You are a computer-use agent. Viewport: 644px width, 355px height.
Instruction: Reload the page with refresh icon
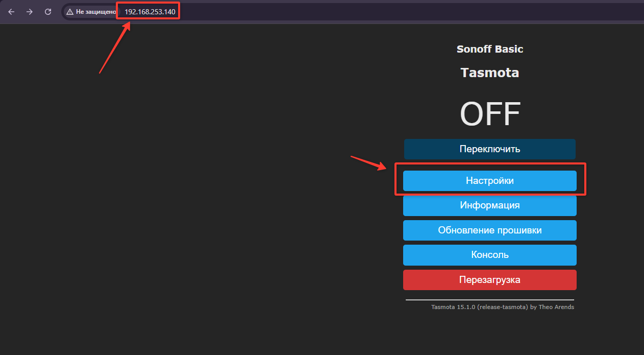tap(48, 11)
